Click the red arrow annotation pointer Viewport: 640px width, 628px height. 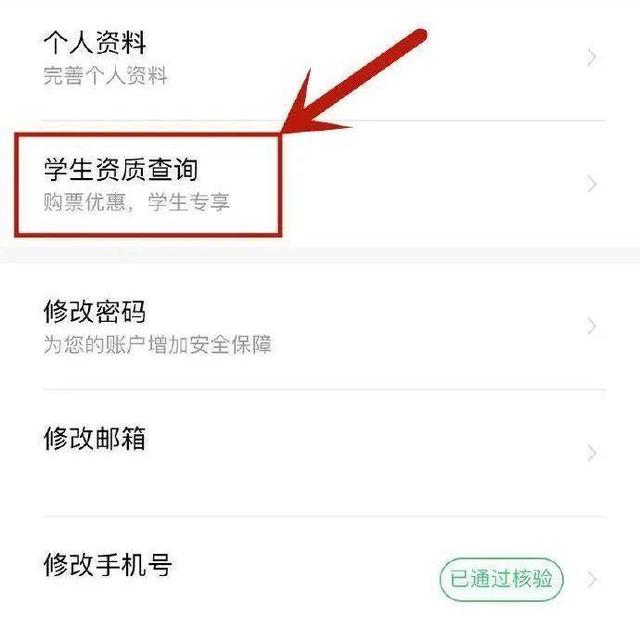[354, 81]
